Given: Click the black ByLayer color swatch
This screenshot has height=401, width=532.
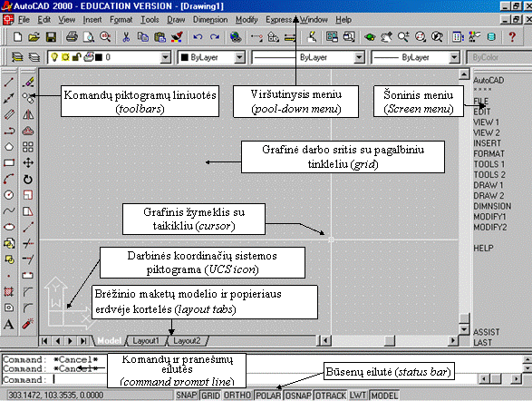Looking at the screenshot, I should pos(185,57).
